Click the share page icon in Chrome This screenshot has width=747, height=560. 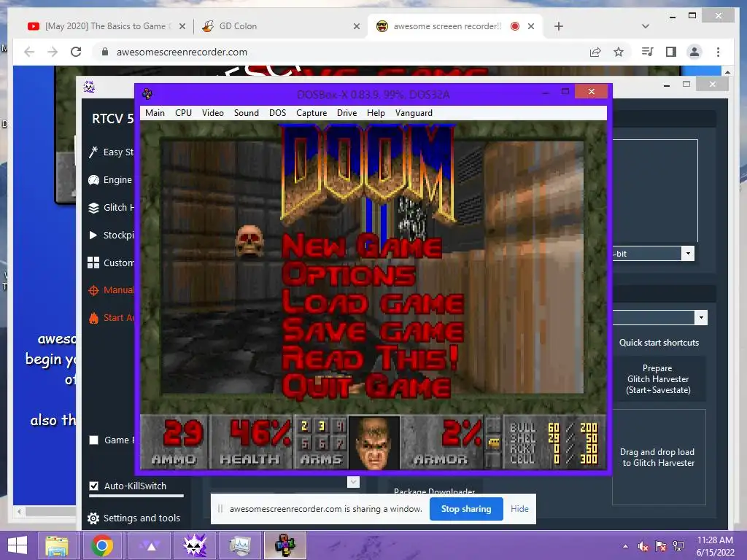click(595, 52)
